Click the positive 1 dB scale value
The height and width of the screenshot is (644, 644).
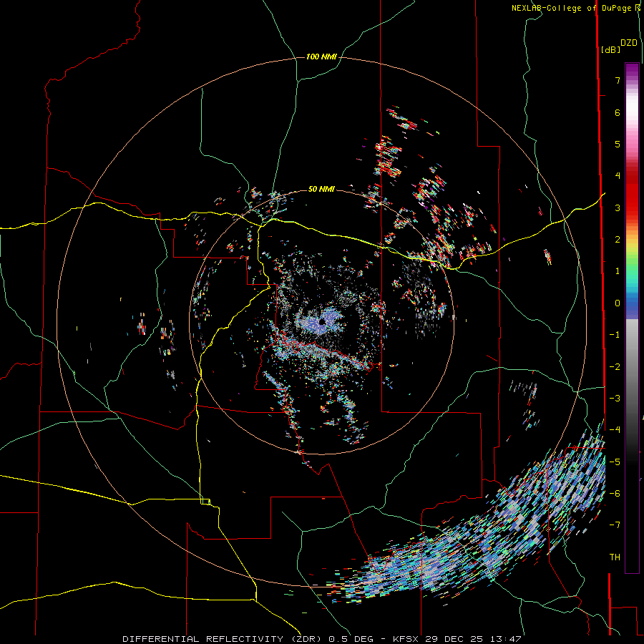pyautogui.click(x=618, y=271)
